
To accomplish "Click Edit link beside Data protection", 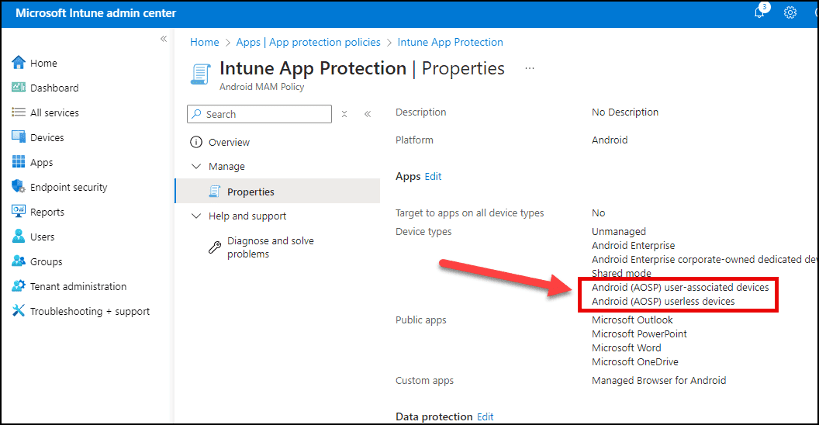I will 485,416.
